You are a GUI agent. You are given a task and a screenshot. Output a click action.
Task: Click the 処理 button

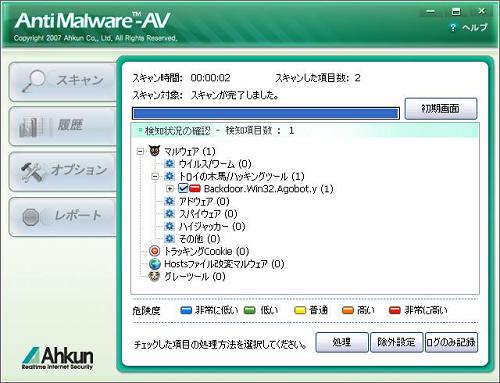pos(342,342)
